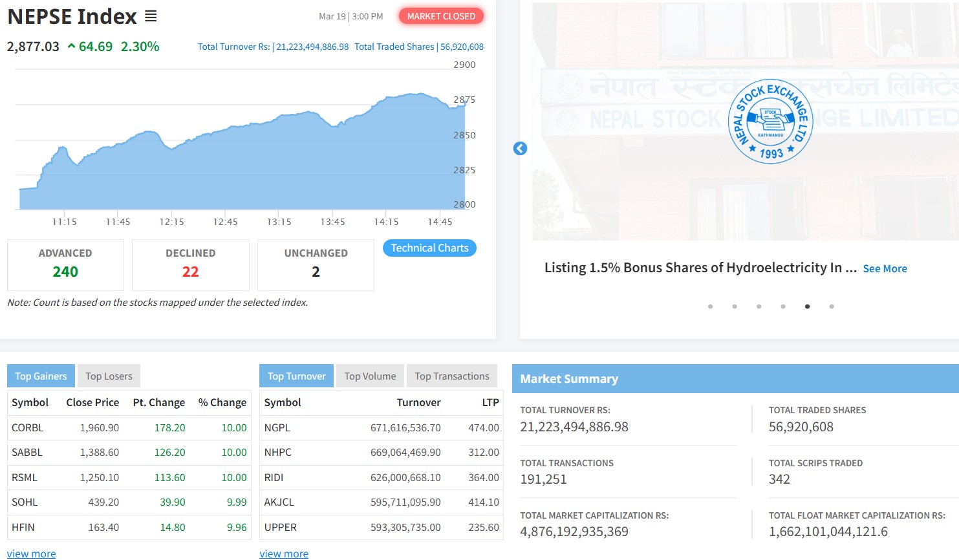
Task: Click the Nepal Stock Exchange logo image
Action: coord(770,122)
